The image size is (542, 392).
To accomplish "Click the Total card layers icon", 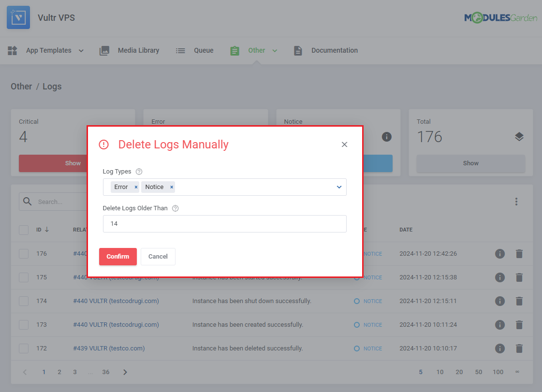I will (519, 137).
